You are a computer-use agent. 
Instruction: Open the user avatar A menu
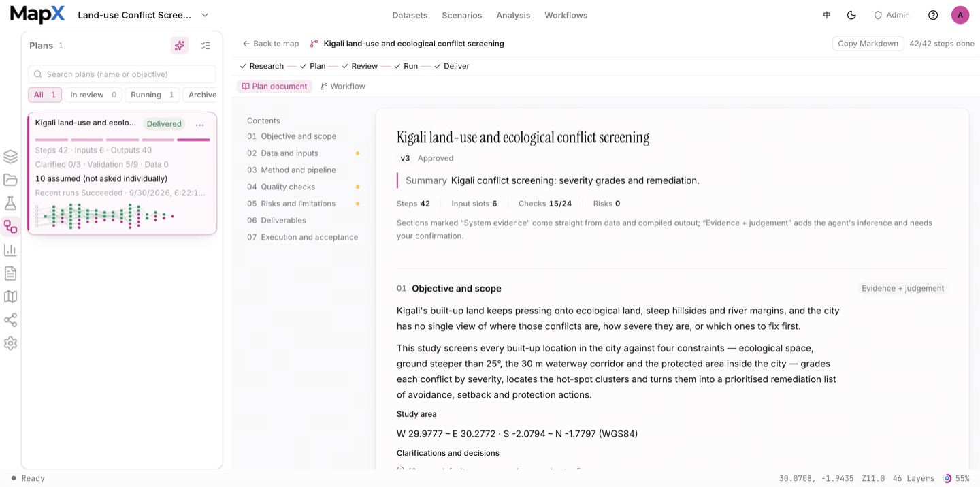point(960,15)
